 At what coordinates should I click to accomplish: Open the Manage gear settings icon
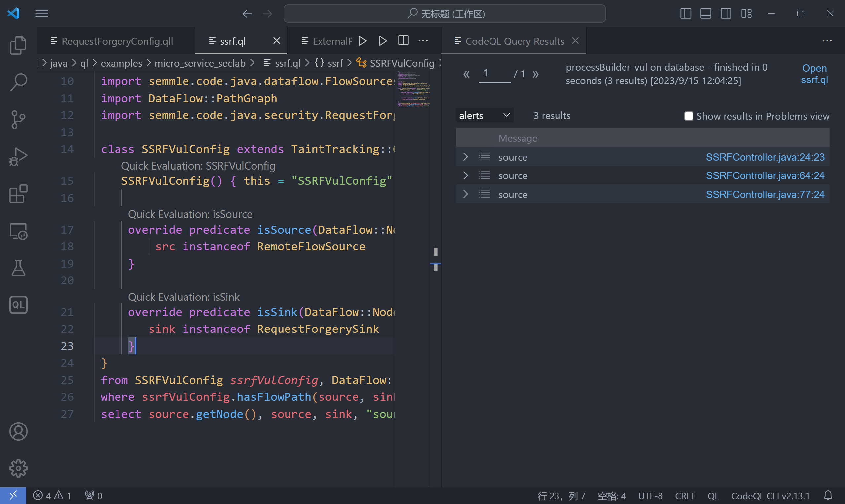(x=18, y=469)
